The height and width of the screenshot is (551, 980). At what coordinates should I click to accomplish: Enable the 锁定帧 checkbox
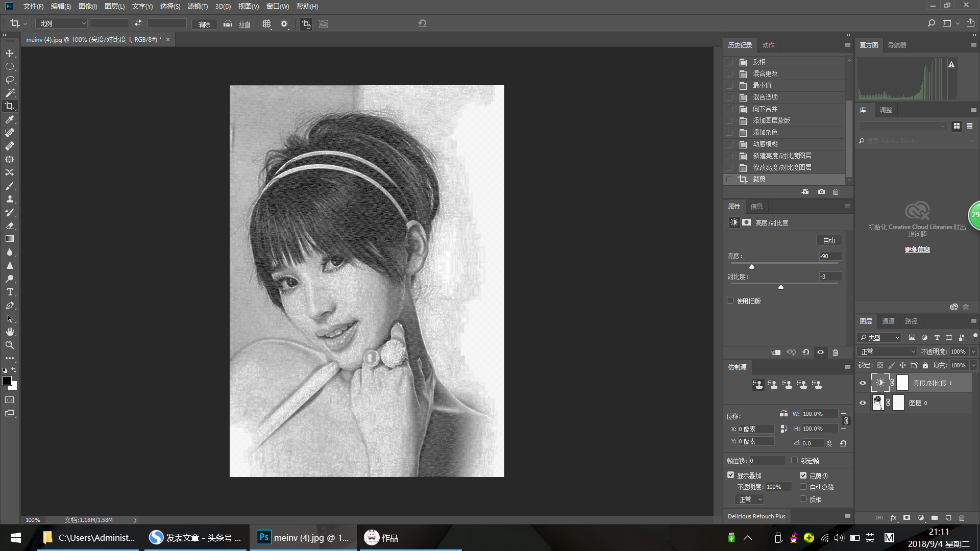[x=794, y=460]
